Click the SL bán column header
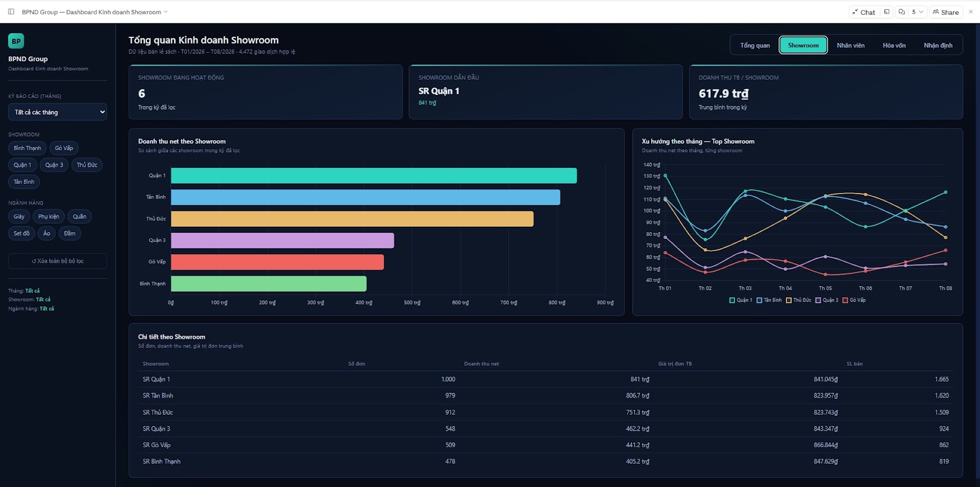The height and width of the screenshot is (487, 980). pos(854,364)
